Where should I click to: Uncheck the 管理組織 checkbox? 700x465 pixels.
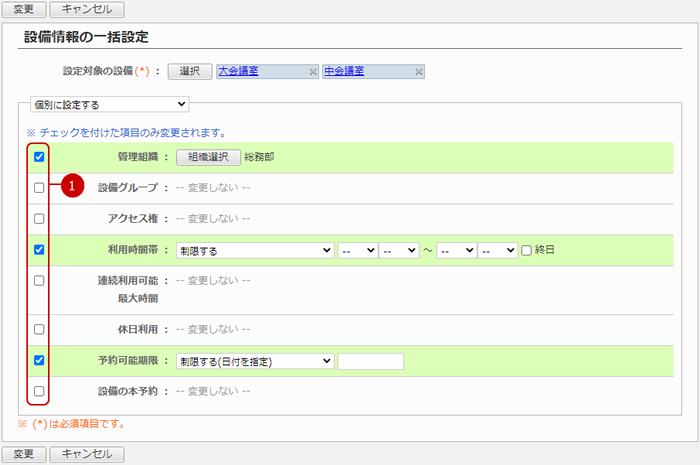pyautogui.click(x=39, y=157)
